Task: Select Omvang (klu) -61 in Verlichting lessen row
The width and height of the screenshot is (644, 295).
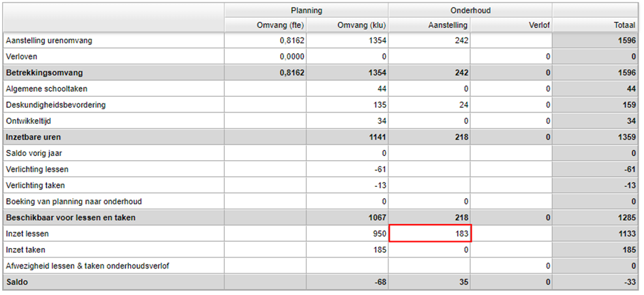Action: click(x=381, y=169)
